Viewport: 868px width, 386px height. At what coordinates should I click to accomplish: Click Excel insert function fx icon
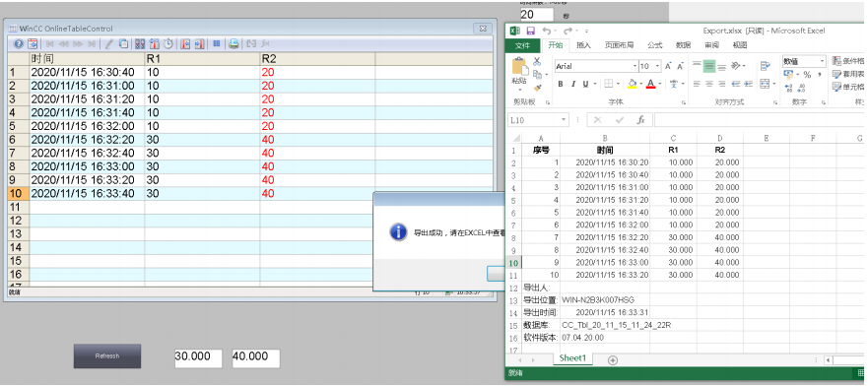(x=640, y=120)
